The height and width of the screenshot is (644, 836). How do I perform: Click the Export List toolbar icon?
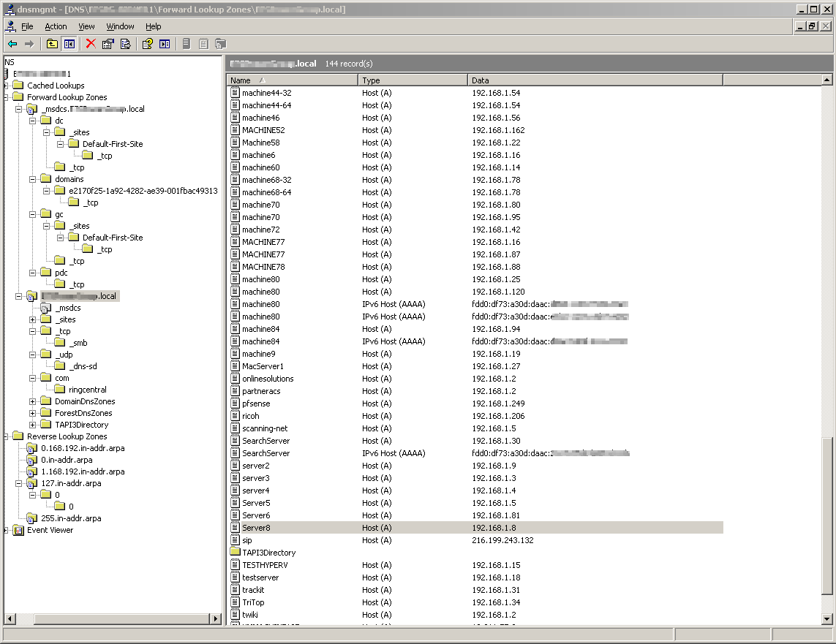pos(125,44)
